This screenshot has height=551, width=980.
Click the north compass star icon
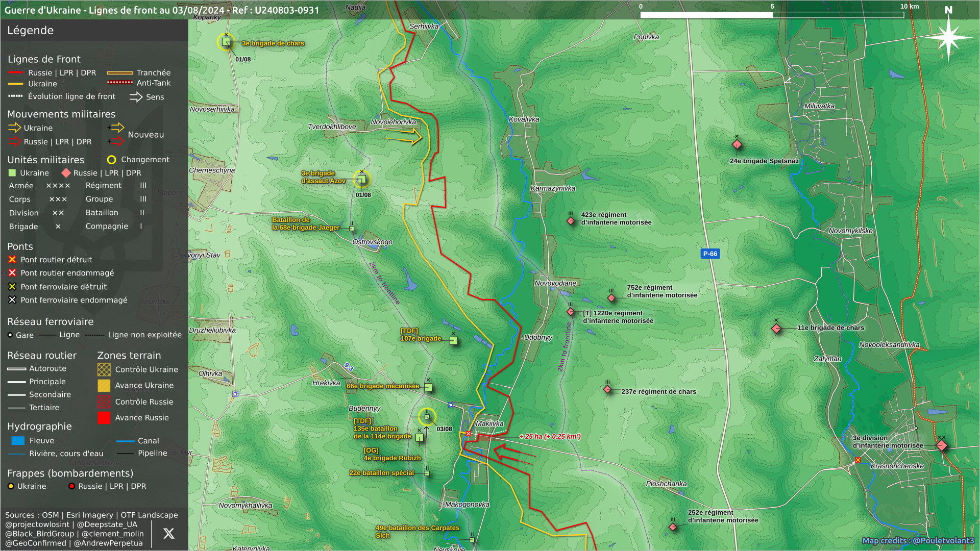click(x=948, y=37)
